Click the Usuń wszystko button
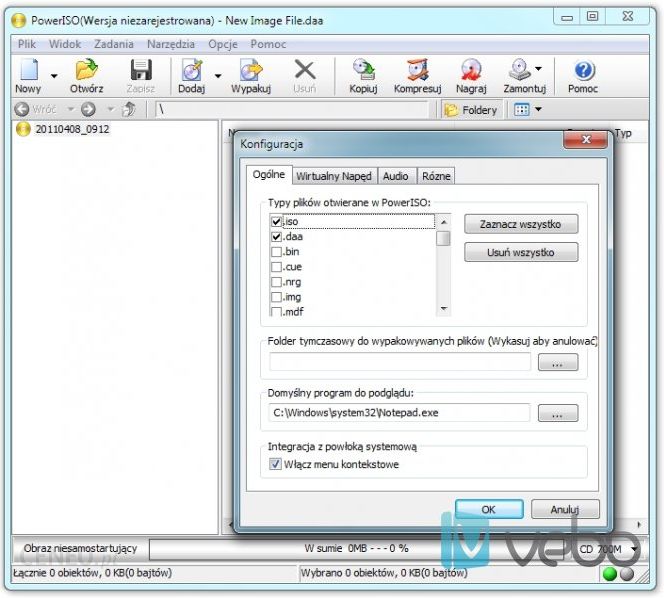 521,252
